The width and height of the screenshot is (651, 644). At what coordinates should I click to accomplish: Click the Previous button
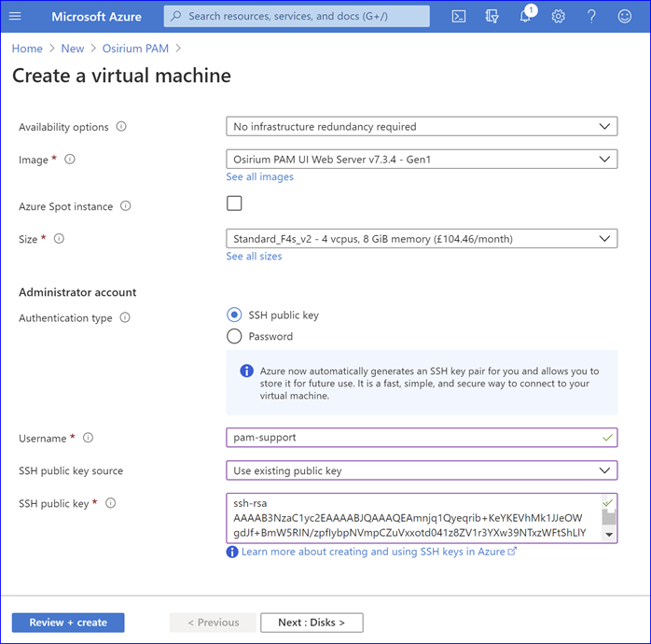213,623
